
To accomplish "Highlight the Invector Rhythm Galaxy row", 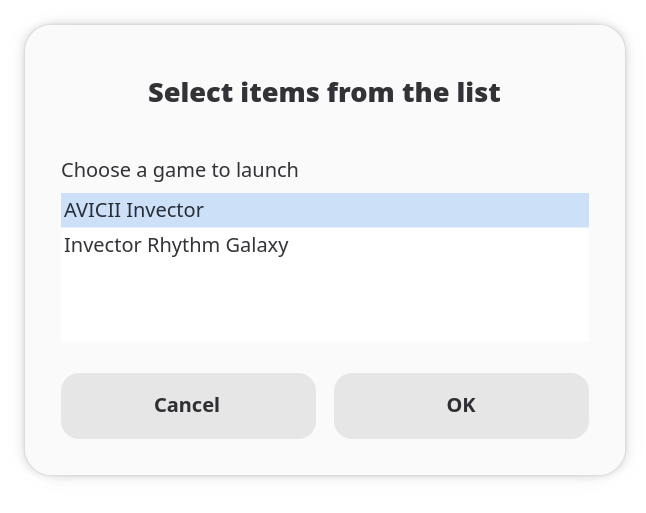I will (x=325, y=245).
